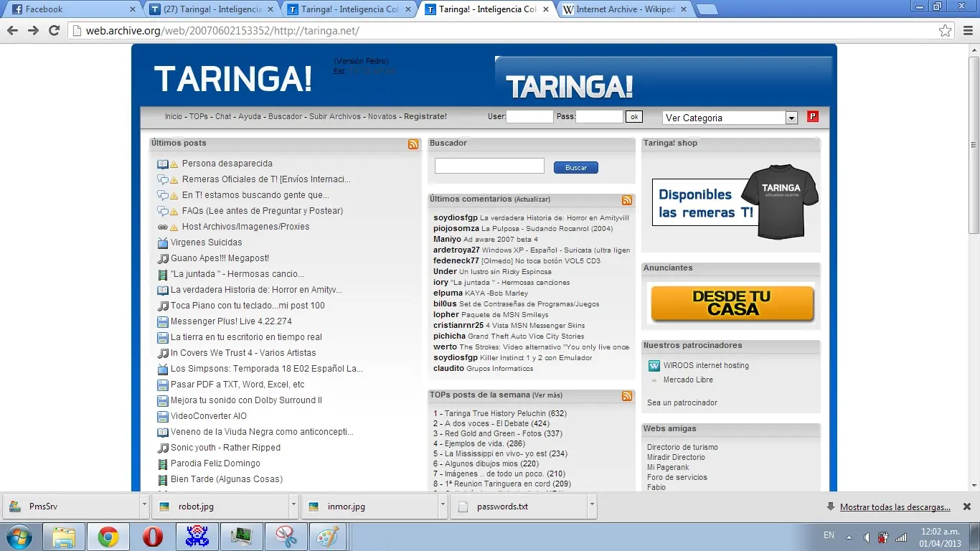Click link icon beside Host Archivos post
The image size is (980, 551).
[x=163, y=227]
